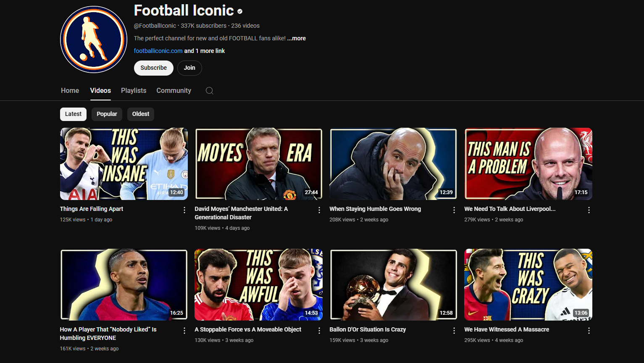Sort videos by Popular
644x363 pixels.
pos(107,114)
